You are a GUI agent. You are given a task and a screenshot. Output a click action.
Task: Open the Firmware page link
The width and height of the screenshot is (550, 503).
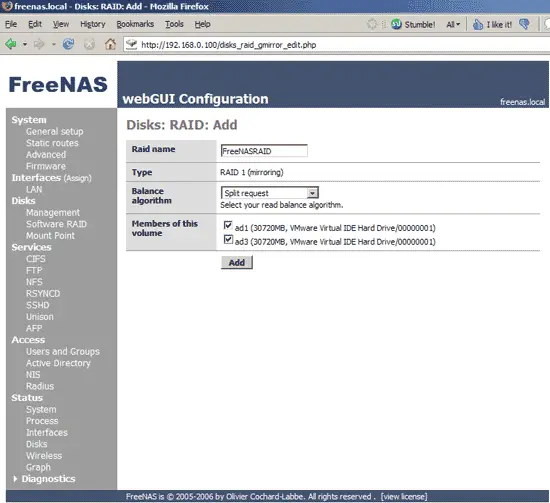[46, 166]
